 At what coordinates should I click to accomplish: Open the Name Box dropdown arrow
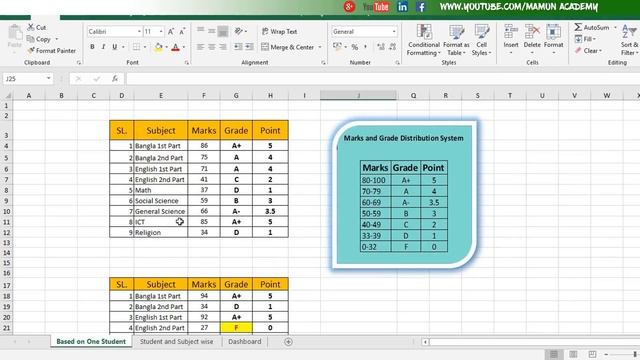click(49, 78)
